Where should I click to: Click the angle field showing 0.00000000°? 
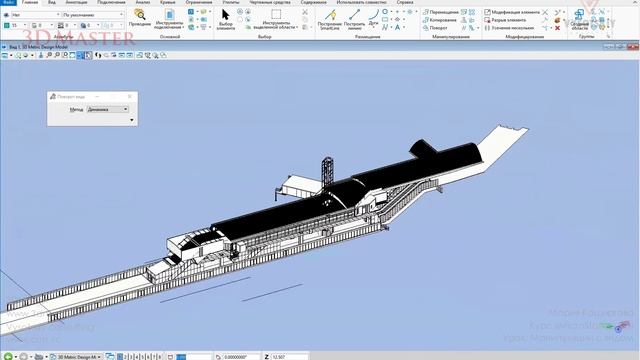coord(241,357)
